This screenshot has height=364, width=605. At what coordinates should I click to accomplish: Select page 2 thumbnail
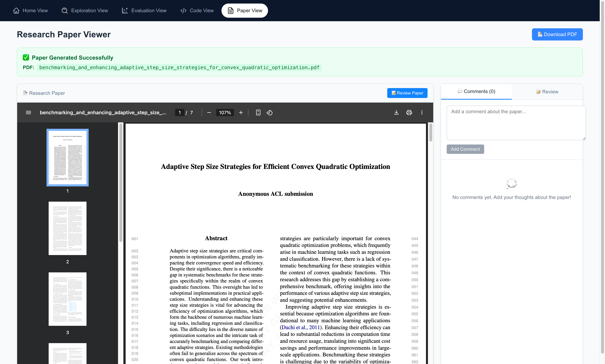(x=67, y=228)
